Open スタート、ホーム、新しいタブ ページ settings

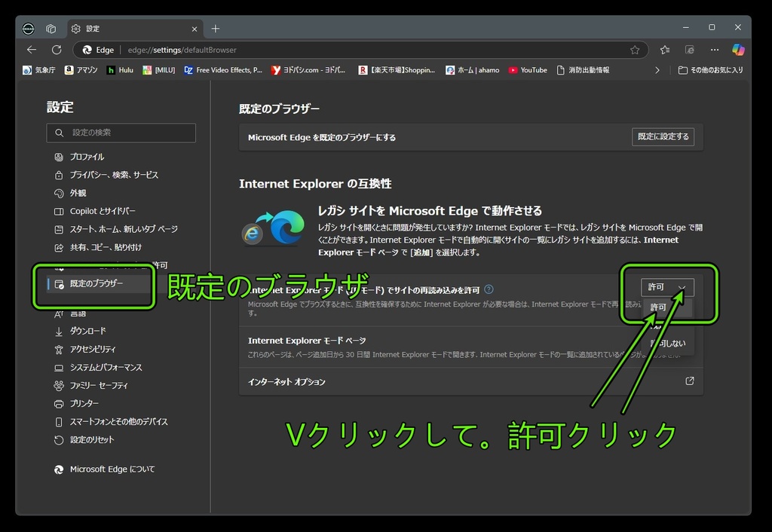[x=115, y=229]
